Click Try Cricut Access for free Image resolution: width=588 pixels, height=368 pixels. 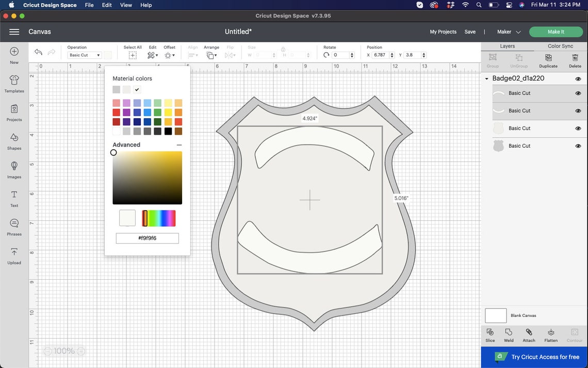tap(534, 357)
